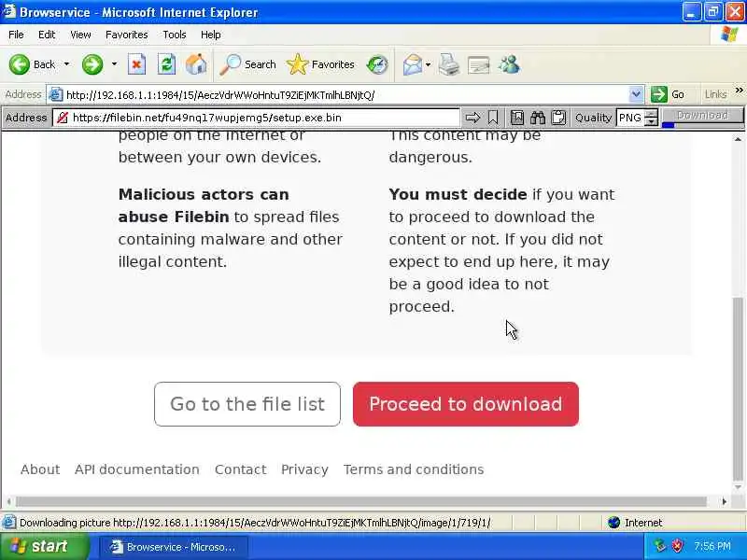Adjust the Quality stepper arrows

[651, 118]
